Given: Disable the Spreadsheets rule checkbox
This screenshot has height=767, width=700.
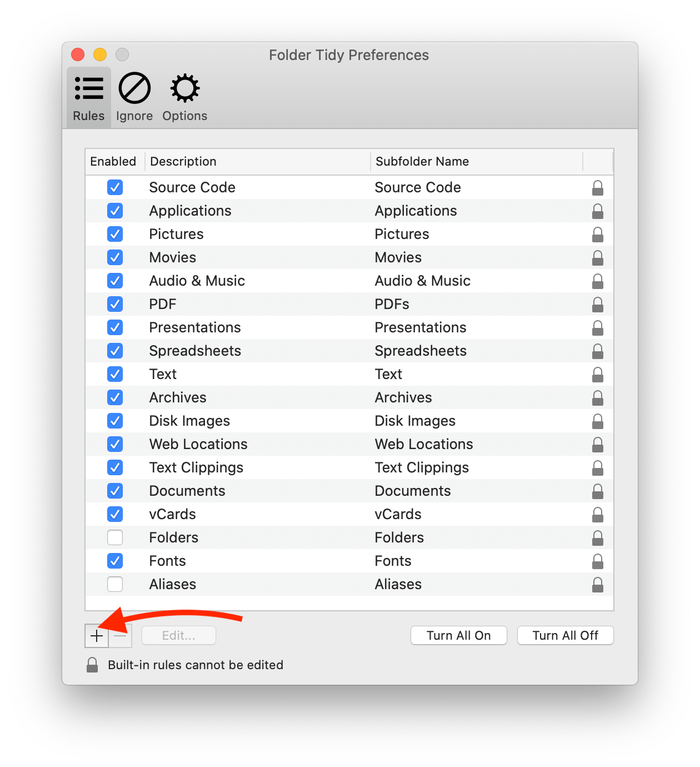Looking at the screenshot, I should click(x=115, y=351).
